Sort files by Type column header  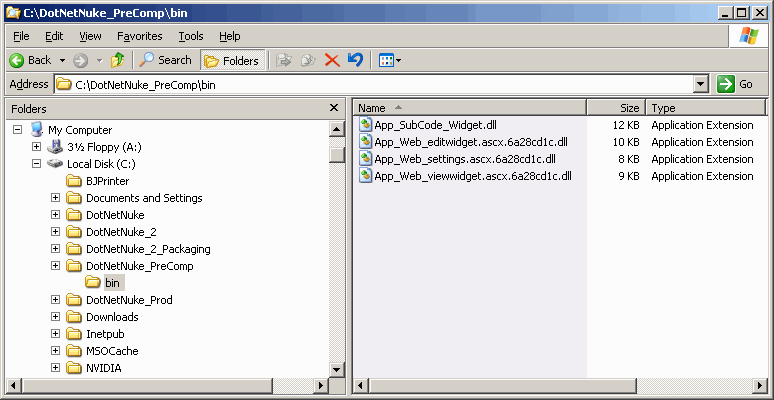tap(705, 108)
